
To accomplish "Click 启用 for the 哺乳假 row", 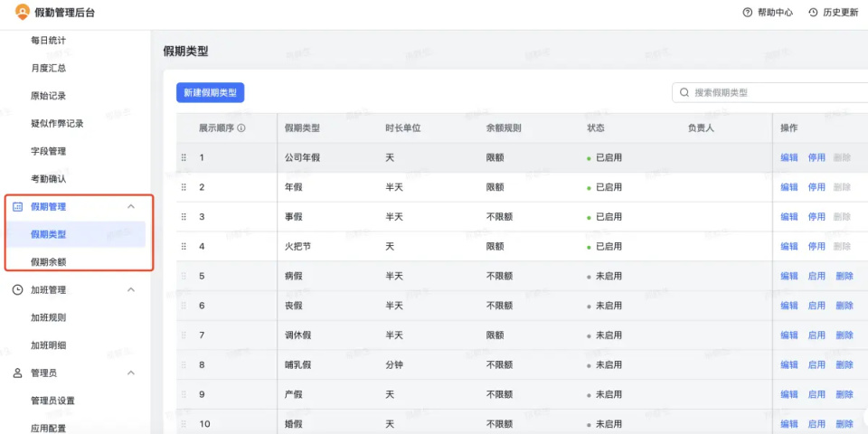I will pyautogui.click(x=816, y=364).
